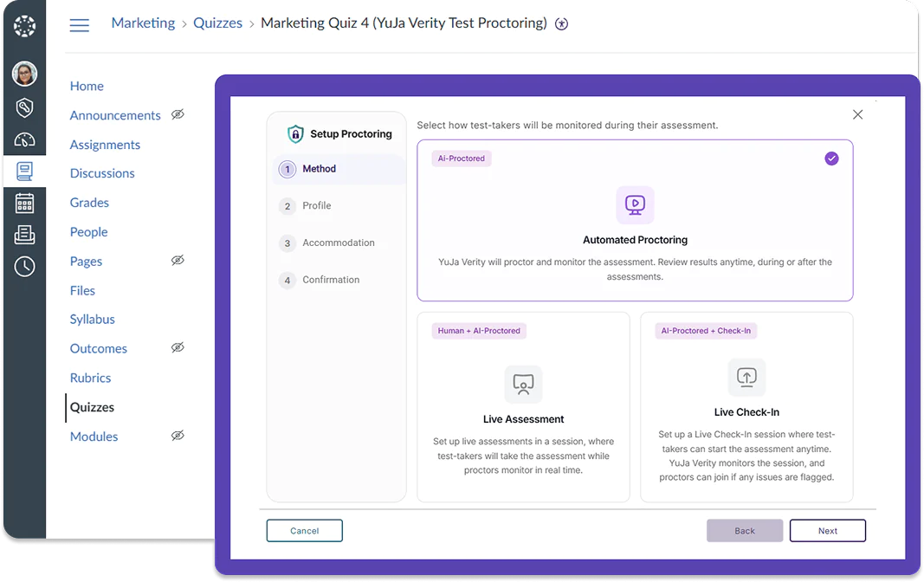The width and height of the screenshot is (924, 582).
Task: Toggle visibility eye icon next to Outcomes
Action: tap(178, 347)
